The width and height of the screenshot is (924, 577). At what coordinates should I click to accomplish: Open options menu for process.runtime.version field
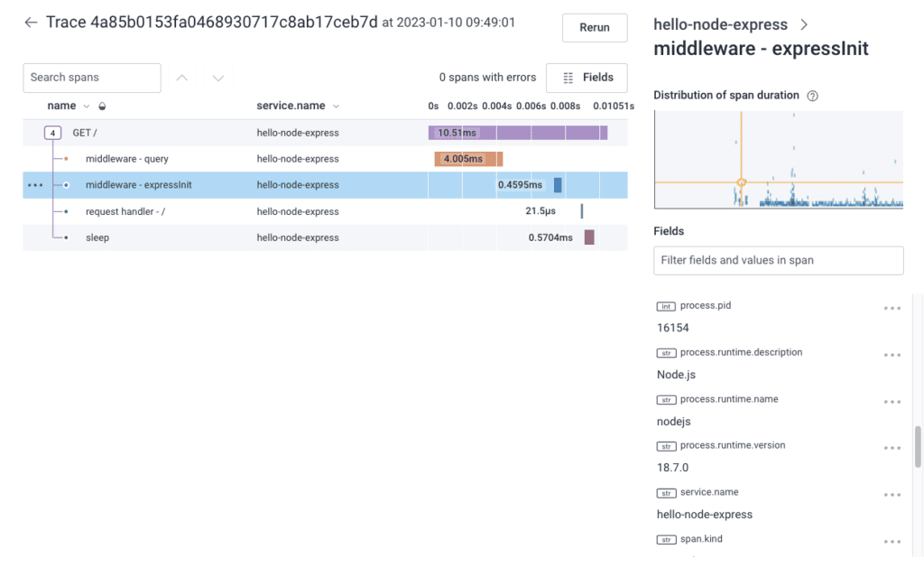[892, 448]
